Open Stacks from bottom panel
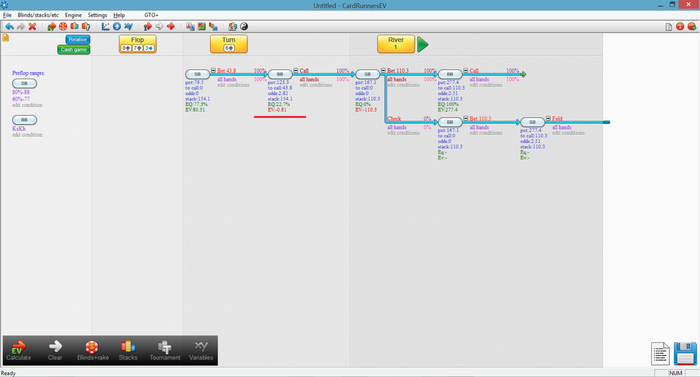 [x=128, y=351]
